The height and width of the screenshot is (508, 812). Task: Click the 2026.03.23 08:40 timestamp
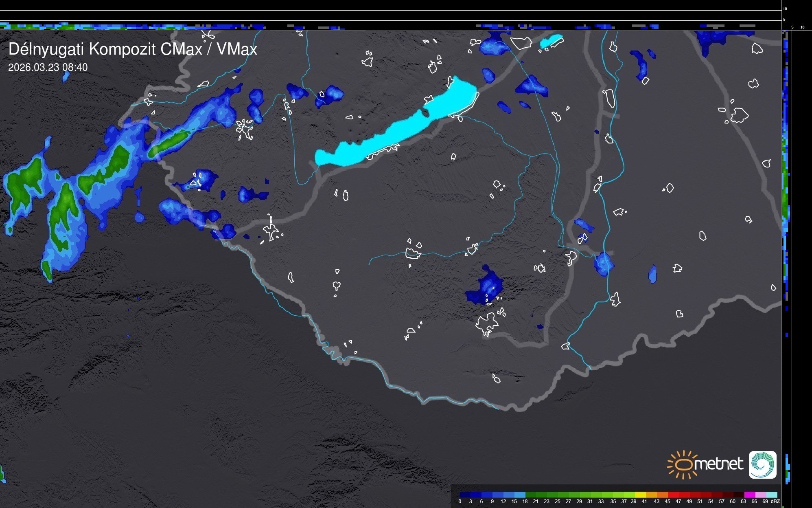[x=48, y=68]
